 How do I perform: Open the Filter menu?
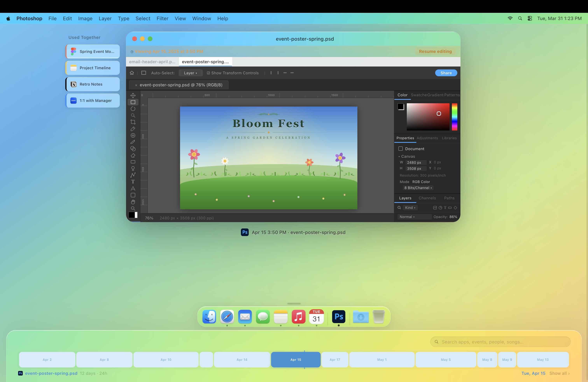162,18
